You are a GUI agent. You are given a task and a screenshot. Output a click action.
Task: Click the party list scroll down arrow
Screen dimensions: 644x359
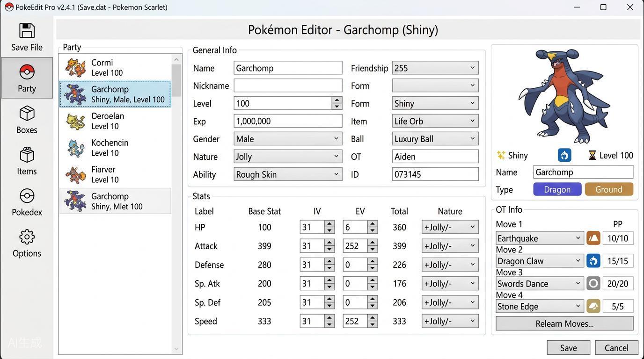coord(176,349)
